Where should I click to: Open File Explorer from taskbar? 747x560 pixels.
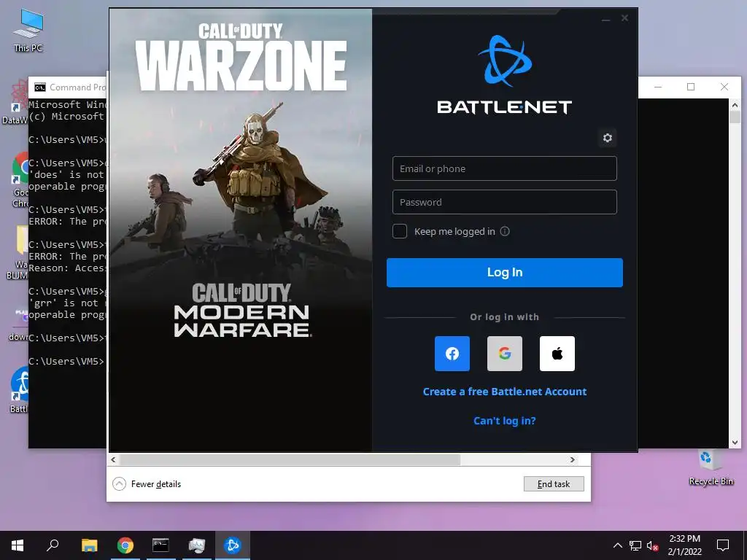[x=89, y=545]
